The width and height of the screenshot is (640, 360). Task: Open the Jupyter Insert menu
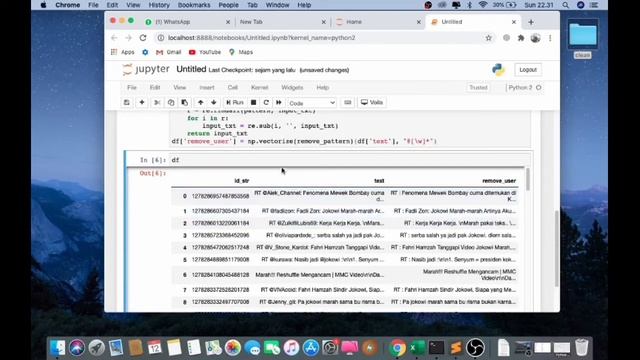tap(207, 87)
